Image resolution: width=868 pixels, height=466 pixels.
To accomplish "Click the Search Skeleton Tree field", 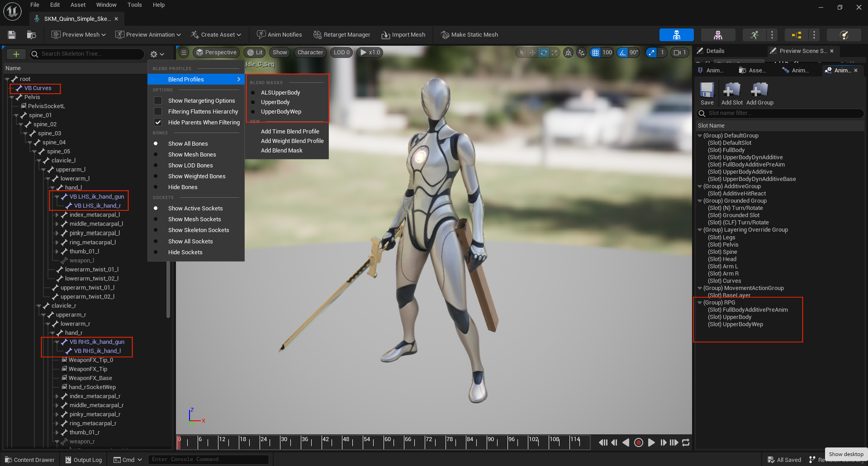I will pyautogui.click(x=87, y=54).
